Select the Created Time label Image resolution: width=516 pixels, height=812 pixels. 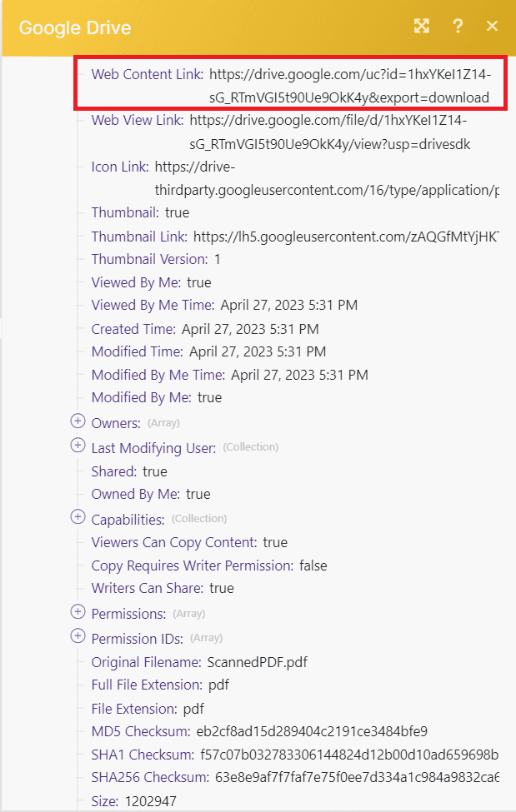(x=133, y=329)
